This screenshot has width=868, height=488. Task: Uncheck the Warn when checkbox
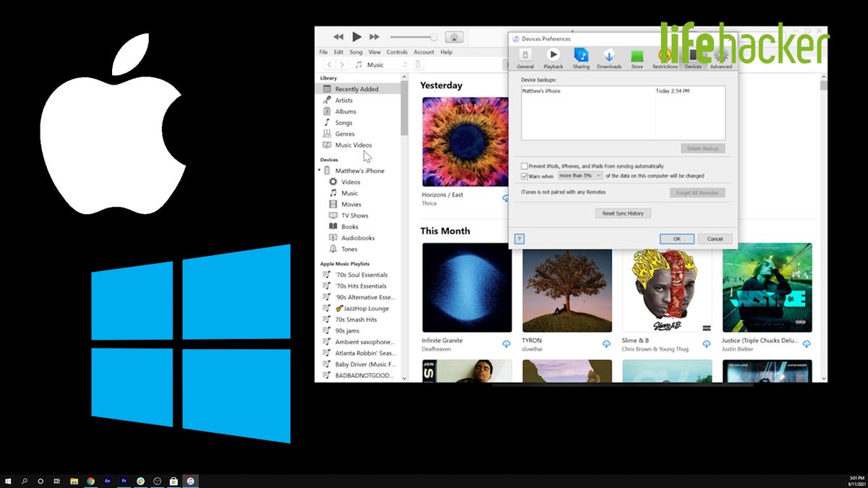(524, 176)
